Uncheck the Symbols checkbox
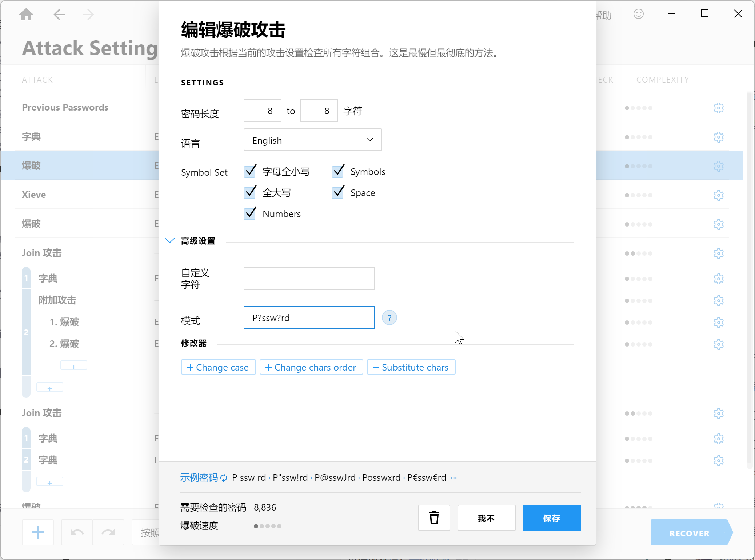Viewport: 755px width, 560px height. [x=338, y=171]
